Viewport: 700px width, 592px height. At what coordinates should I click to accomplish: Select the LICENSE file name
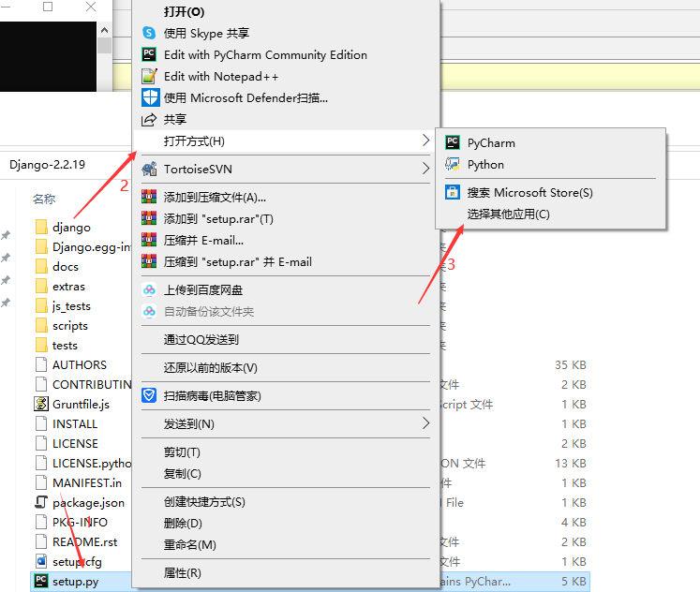coord(75,443)
